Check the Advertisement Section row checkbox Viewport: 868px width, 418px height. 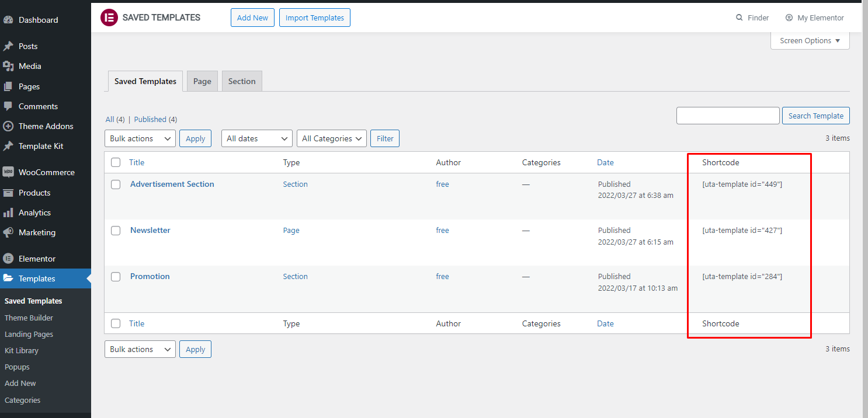(116, 184)
